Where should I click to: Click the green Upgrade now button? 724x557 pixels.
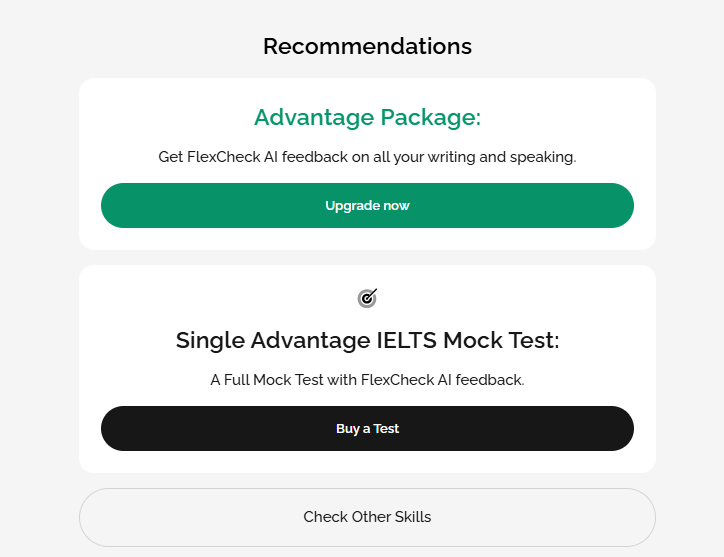367,206
